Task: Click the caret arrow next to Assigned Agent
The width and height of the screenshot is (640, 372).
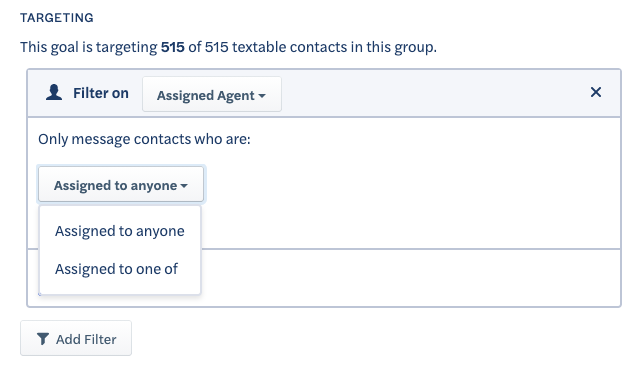Action: 262,96
